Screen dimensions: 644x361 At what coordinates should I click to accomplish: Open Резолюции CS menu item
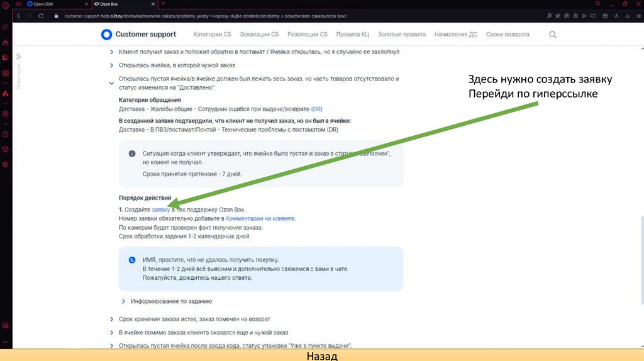(x=307, y=35)
